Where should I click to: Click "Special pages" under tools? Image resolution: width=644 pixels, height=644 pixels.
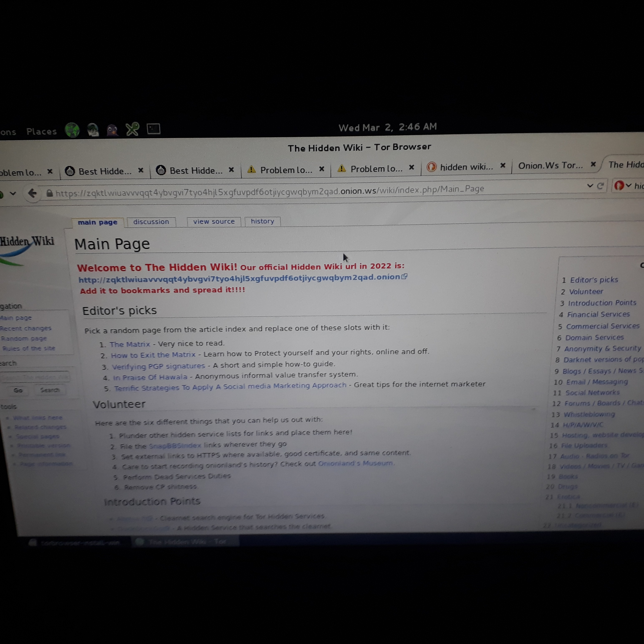(38, 436)
